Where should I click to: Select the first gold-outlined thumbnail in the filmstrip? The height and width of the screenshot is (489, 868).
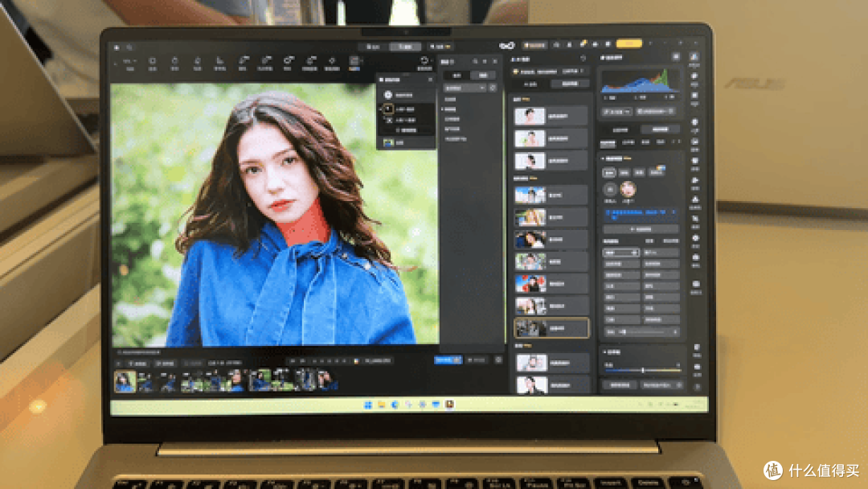[125, 381]
